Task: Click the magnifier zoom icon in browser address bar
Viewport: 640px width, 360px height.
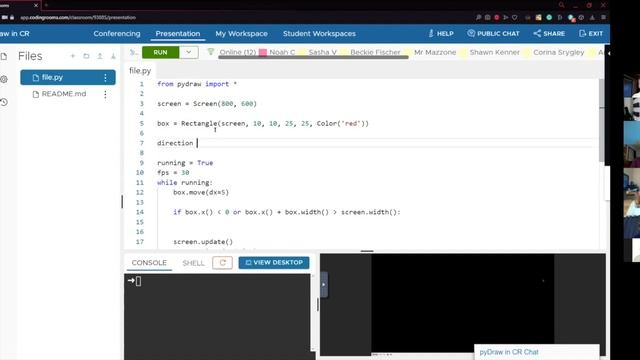Action: (478, 18)
